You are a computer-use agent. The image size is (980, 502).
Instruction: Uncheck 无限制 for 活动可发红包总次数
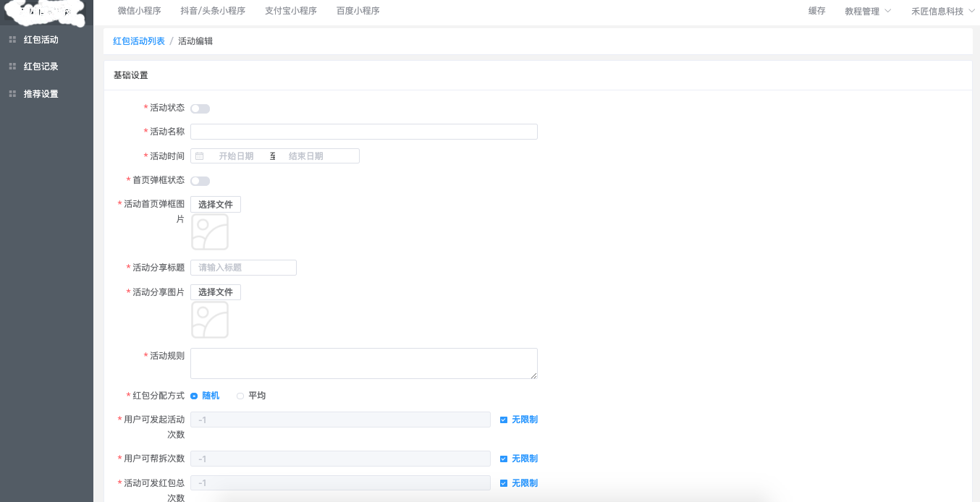coord(504,483)
